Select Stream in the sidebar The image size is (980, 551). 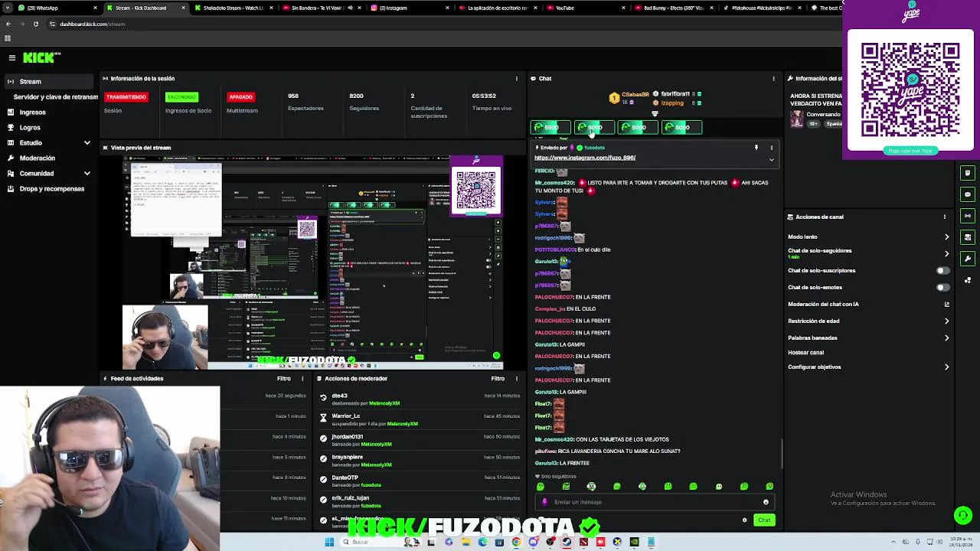[x=50, y=81]
